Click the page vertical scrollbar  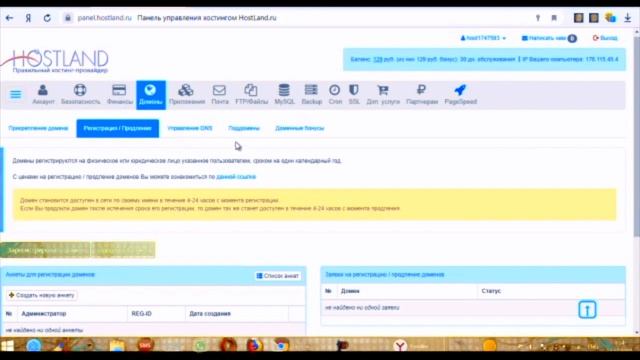(x=636, y=135)
